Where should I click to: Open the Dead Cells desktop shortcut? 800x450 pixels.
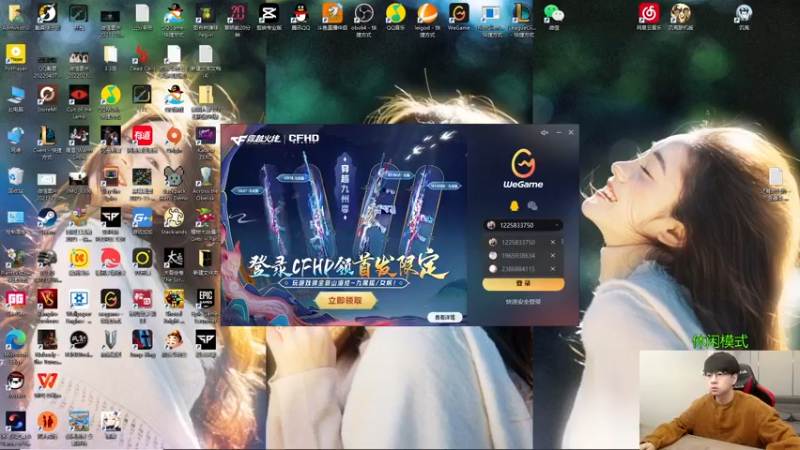(142, 57)
